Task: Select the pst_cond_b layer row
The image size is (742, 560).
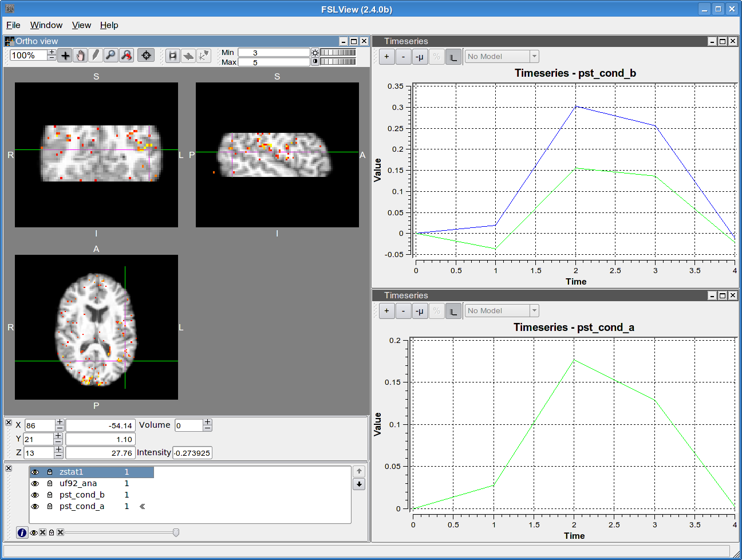Action: coord(92,495)
